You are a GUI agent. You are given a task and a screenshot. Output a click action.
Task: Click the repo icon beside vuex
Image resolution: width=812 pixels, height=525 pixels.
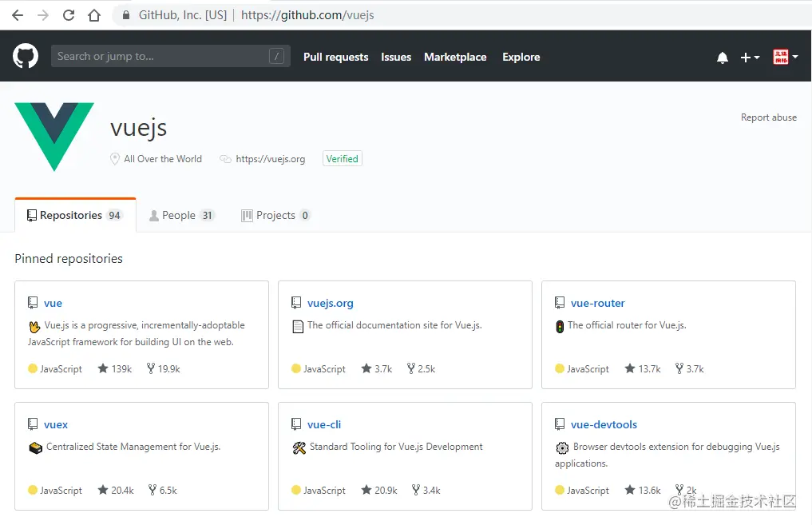[33, 424]
